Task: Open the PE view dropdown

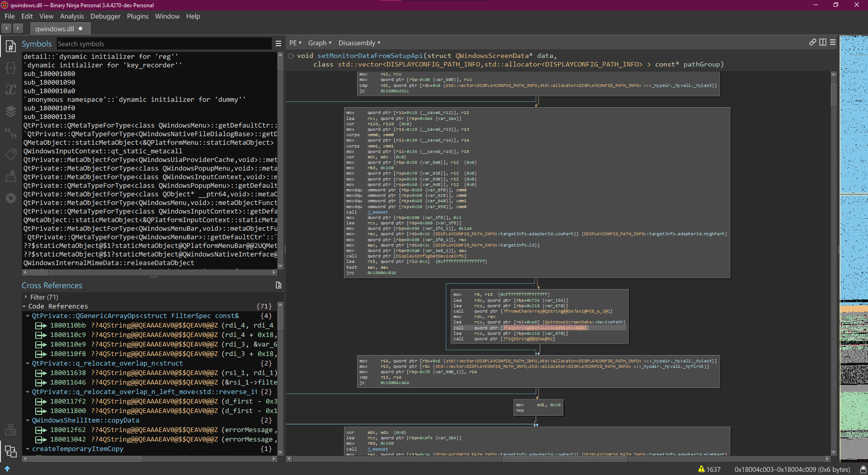Action: [x=295, y=43]
